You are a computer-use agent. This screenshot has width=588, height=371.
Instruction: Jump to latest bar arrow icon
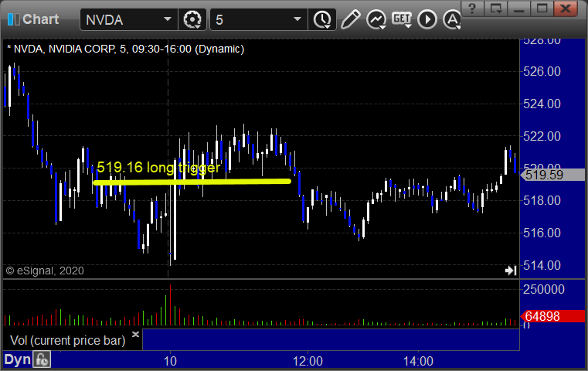click(511, 271)
